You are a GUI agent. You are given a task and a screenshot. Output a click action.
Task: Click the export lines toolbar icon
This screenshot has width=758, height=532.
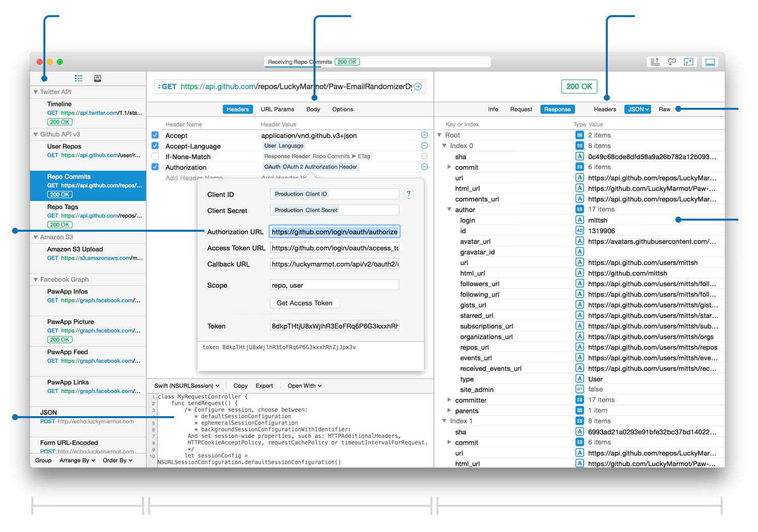tap(655, 62)
